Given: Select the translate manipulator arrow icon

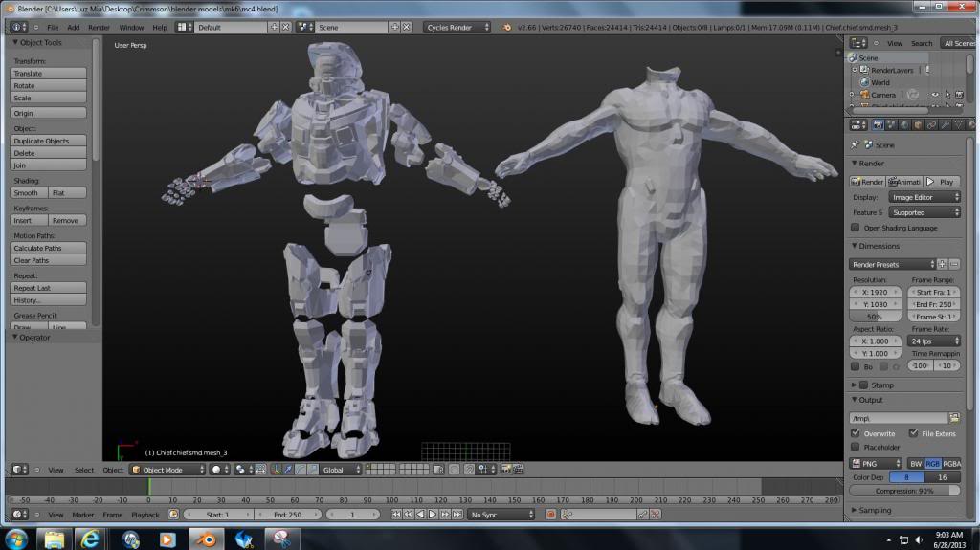Looking at the screenshot, I should coord(288,470).
